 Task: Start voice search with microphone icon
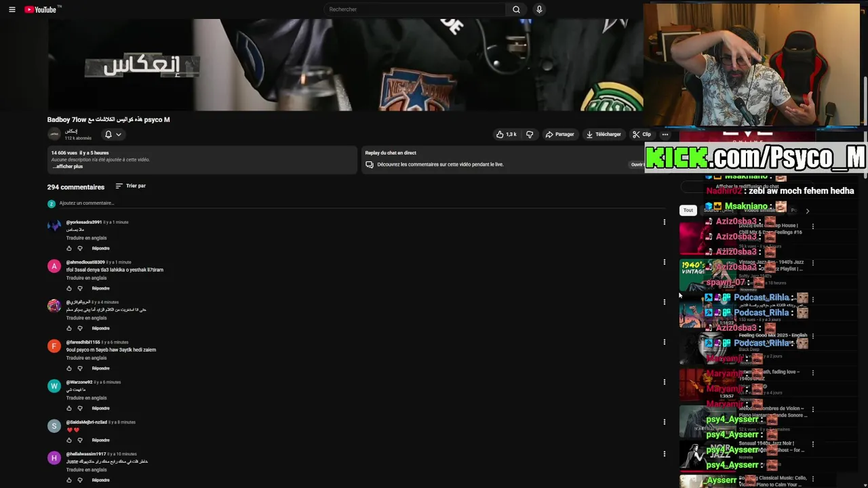point(539,9)
